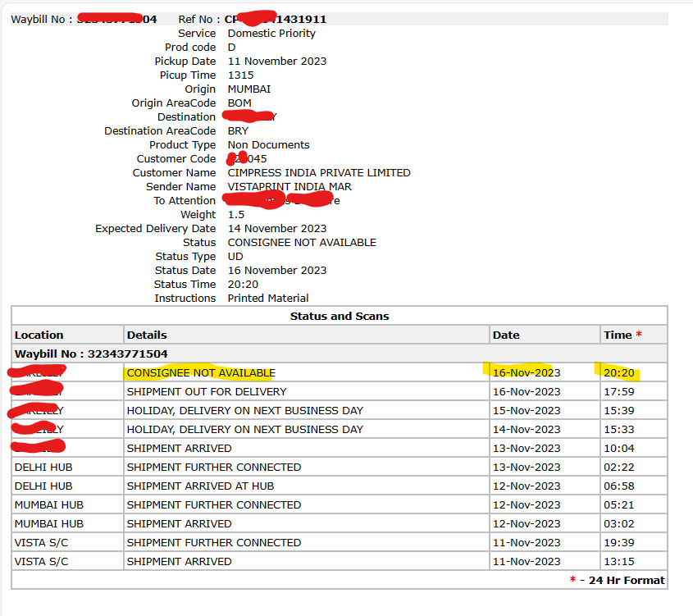This screenshot has height=616, width=693.
Task: Select the 'Waybill No' header label
Action: [38, 20]
